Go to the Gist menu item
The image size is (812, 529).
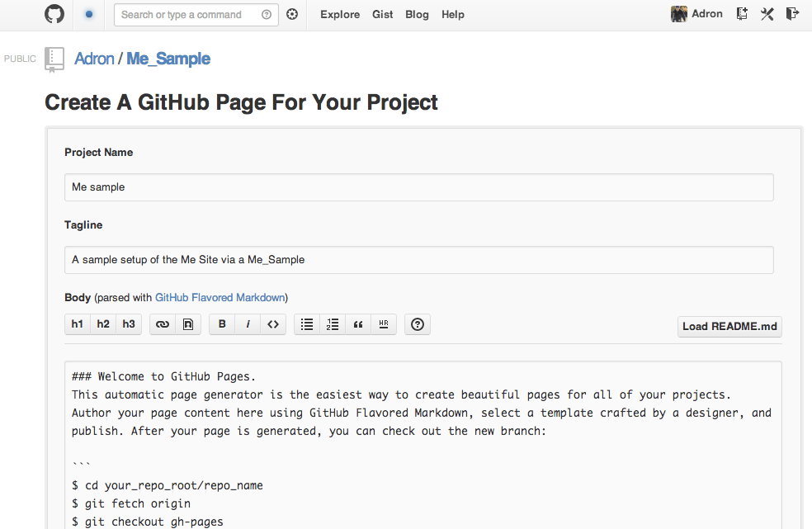coord(383,14)
